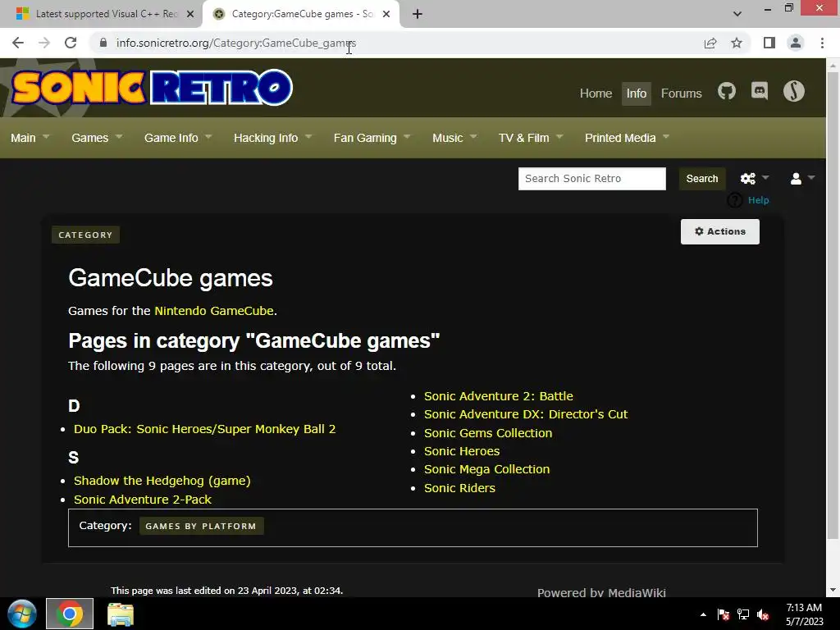Expand the Hacking Info menu

coord(272,138)
